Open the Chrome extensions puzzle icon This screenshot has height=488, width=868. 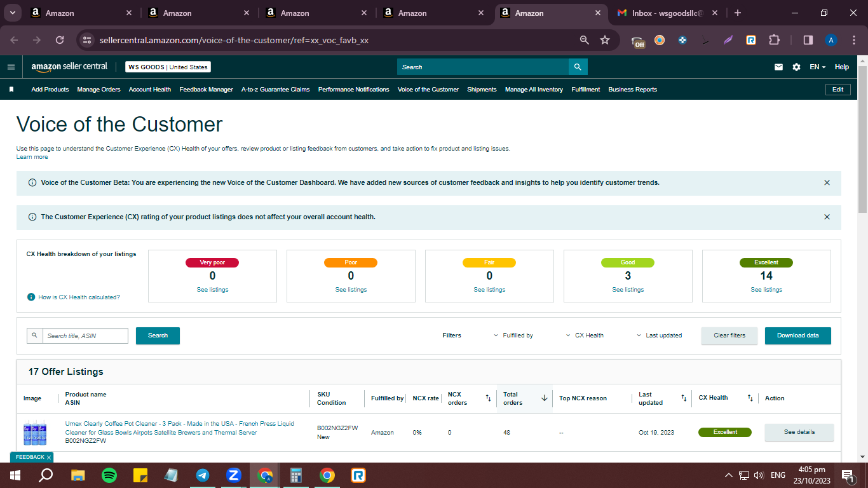coord(774,40)
